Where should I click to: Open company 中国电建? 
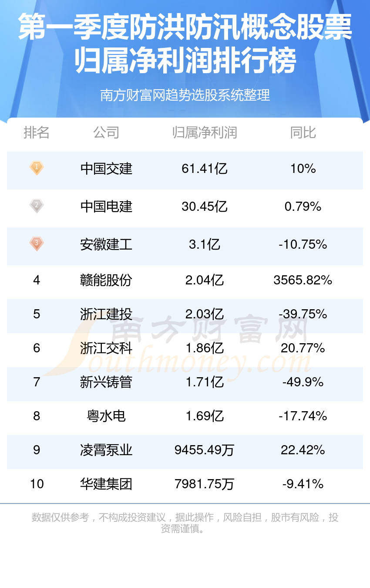(106, 206)
